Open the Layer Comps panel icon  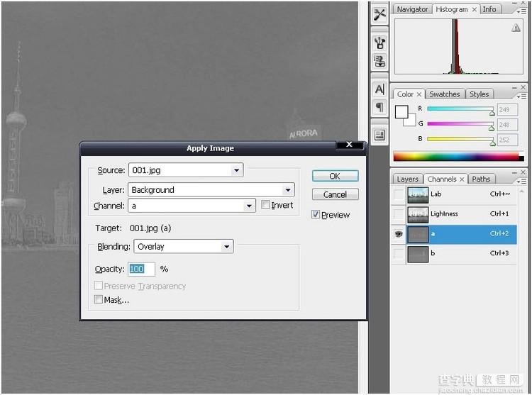(x=379, y=135)
